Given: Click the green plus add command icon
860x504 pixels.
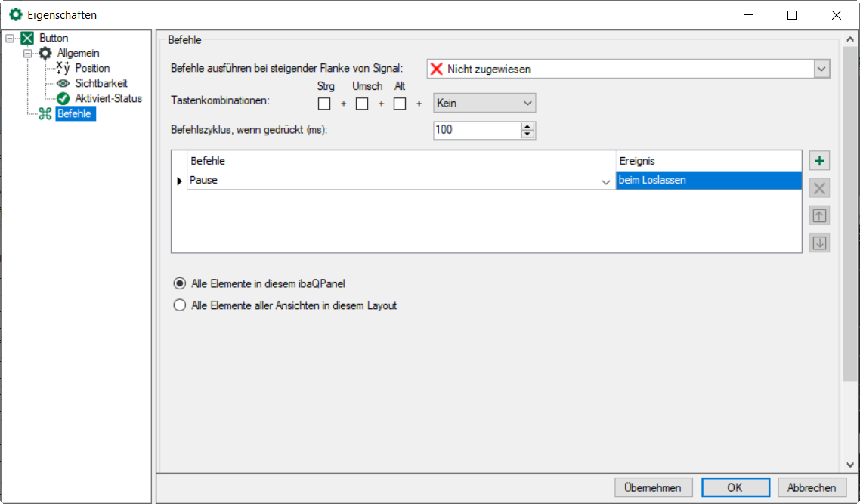Looking at the screenshot, I should click(x=819, y=161).
